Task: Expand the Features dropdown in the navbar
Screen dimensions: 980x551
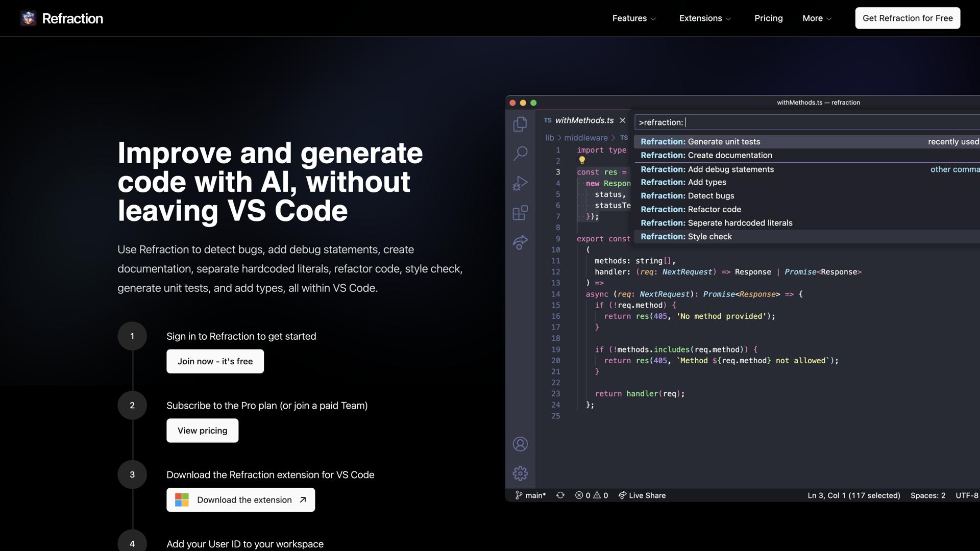Action: pyautogui.click(x=633, y=18)
